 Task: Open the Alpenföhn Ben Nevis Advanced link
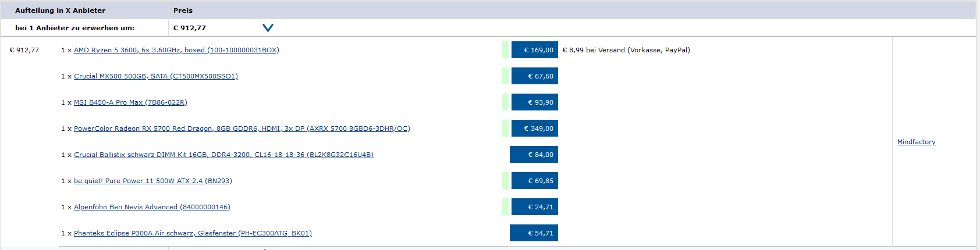click(x=152, y=207)
